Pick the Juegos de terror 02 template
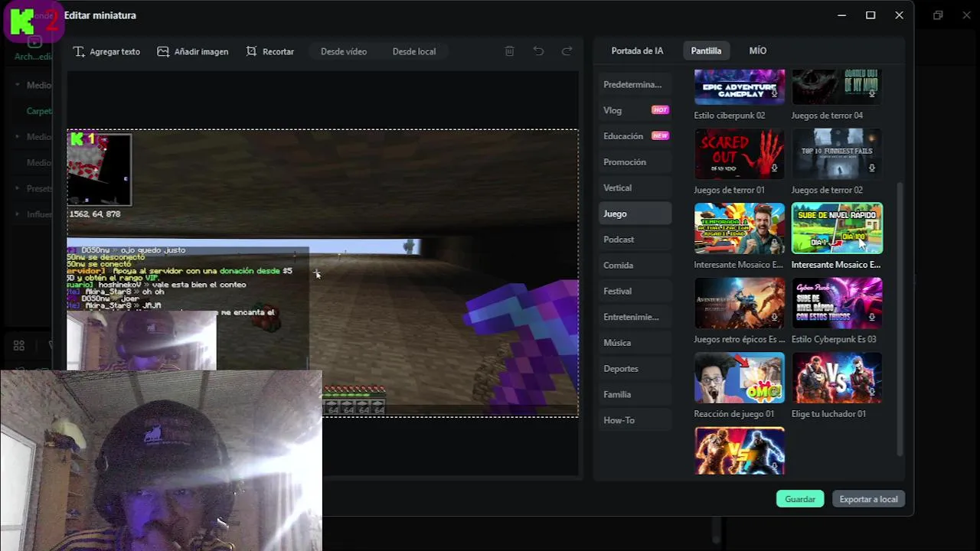 point(837,154)
